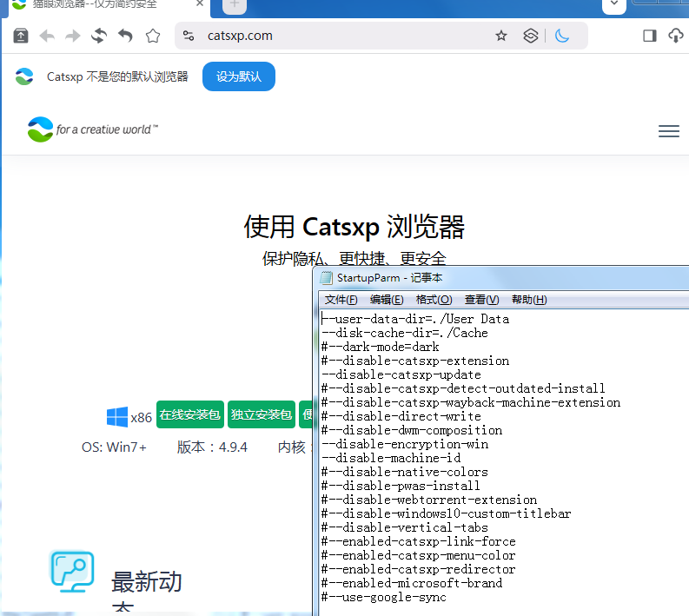Click the 版本：4.9.4 version text
The image size is (689, 616).
(x=212, y=447)
